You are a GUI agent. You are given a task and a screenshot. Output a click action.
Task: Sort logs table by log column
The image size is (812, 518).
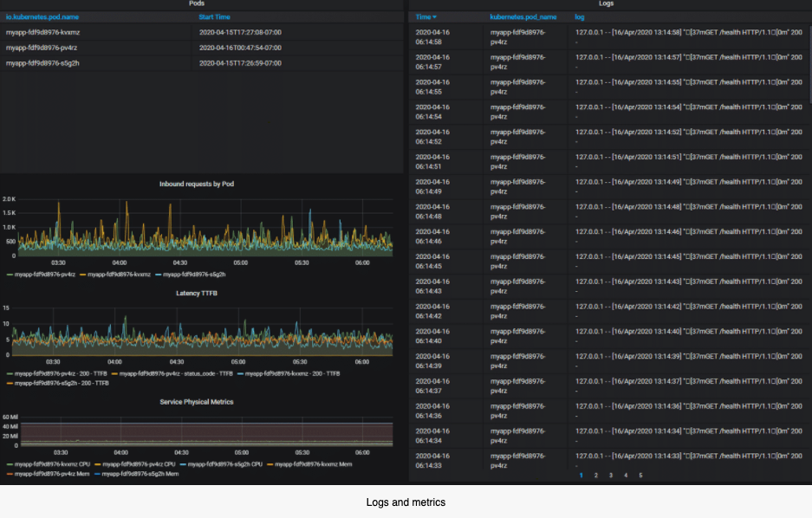pyautogui.click(x=580, y=17)
